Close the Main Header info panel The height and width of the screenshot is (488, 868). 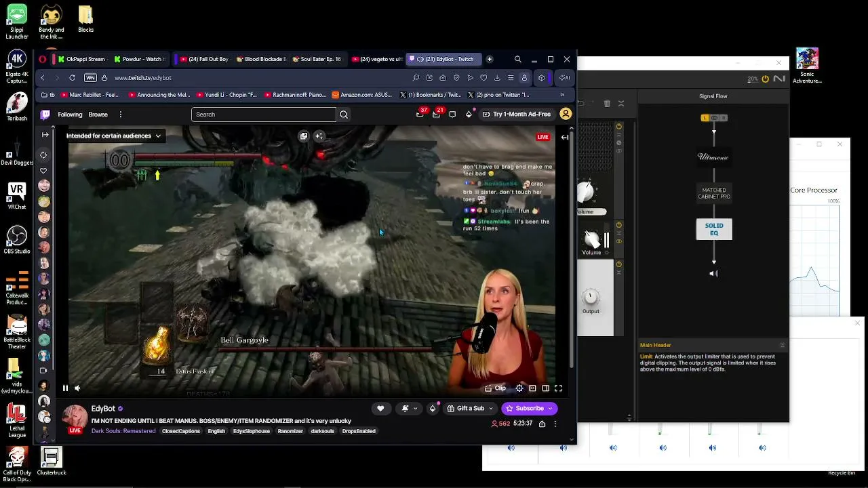point(782,345)
